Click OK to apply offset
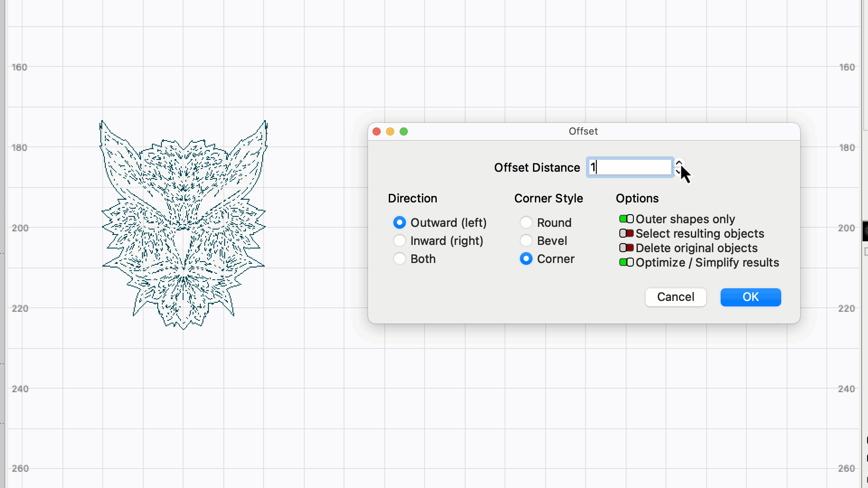Viewport: 868px width, 488px height. tap(750, 297)
